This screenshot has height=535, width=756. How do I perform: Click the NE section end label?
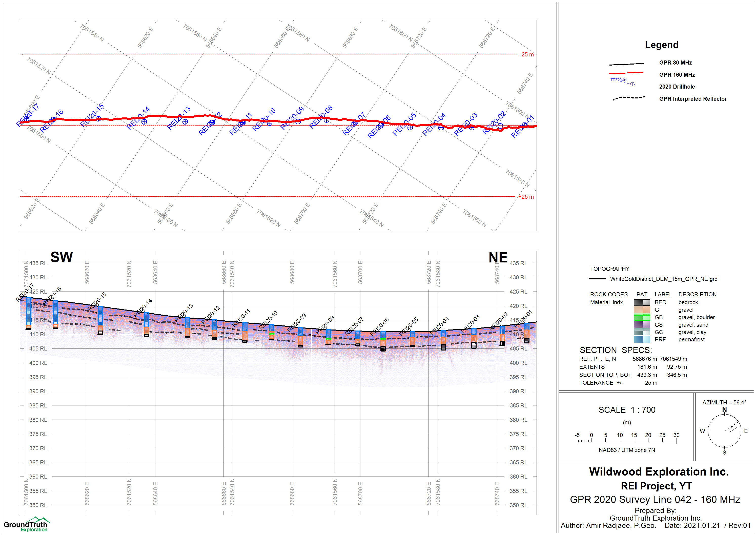(x=498, y=258)
